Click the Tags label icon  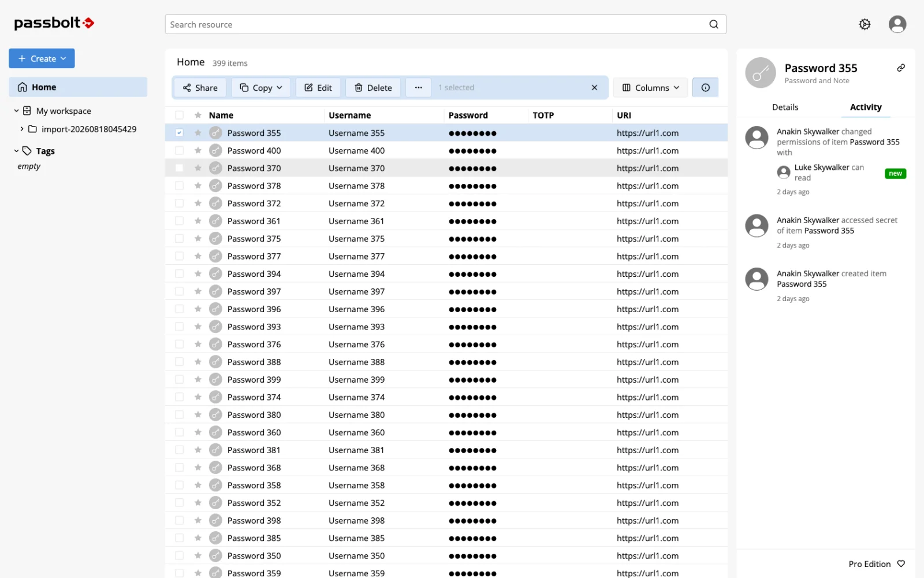tap(27, 151)
